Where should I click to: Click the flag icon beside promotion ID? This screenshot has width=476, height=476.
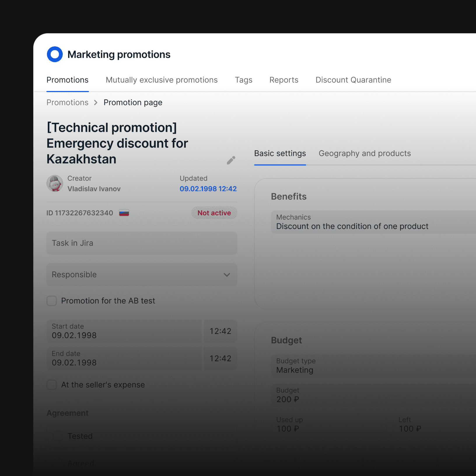click(124, 213)
